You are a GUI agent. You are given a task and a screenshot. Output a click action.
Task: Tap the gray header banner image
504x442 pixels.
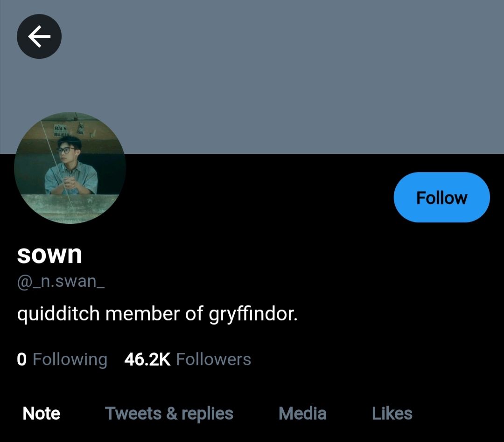(280, 75)
